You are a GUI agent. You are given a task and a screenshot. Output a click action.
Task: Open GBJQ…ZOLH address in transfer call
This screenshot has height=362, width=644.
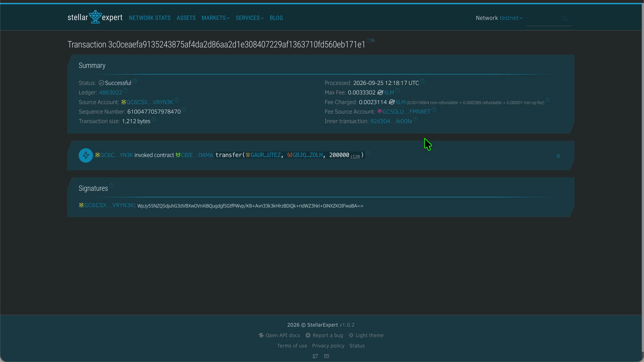tap(305, 155)
